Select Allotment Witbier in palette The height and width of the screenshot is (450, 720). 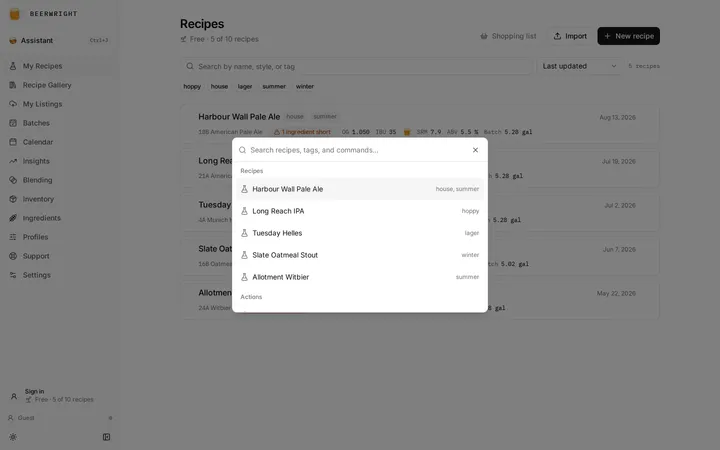[360, 277]
